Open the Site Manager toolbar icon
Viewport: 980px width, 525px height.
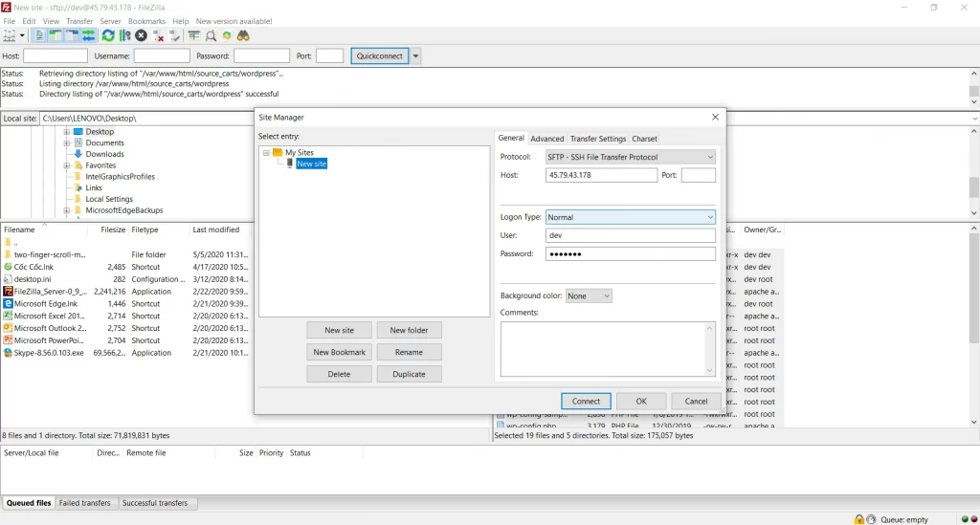tap(10, 35)
